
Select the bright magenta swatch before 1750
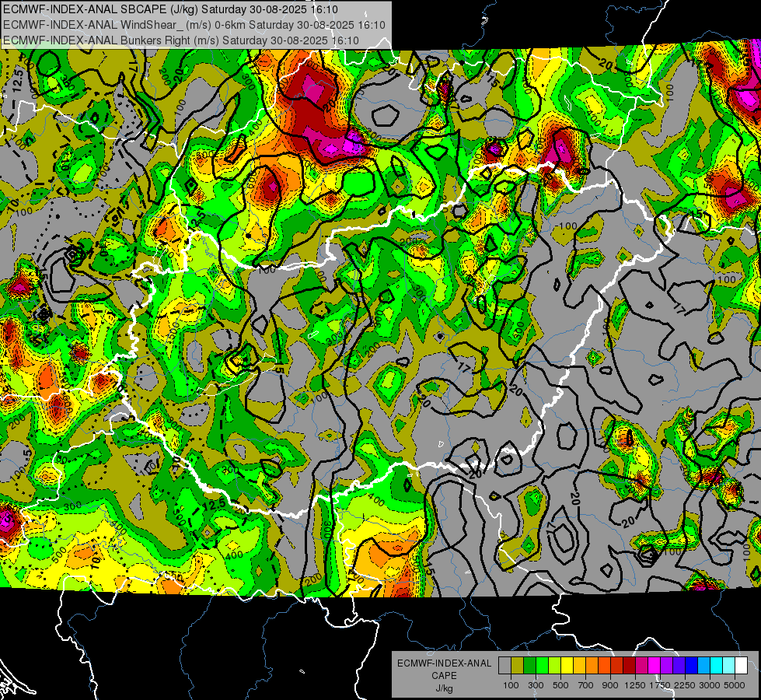(655, 665)
